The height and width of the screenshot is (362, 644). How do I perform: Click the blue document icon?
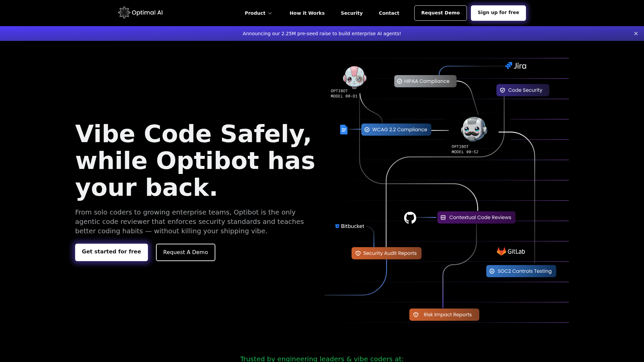tap(343, 130)
